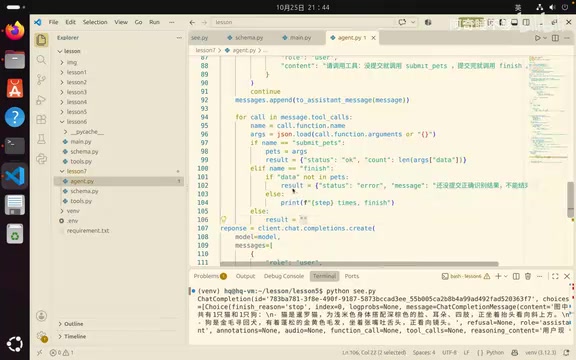Split the terminal panel
The image size is (576, 360).
[x=516, y=276]
